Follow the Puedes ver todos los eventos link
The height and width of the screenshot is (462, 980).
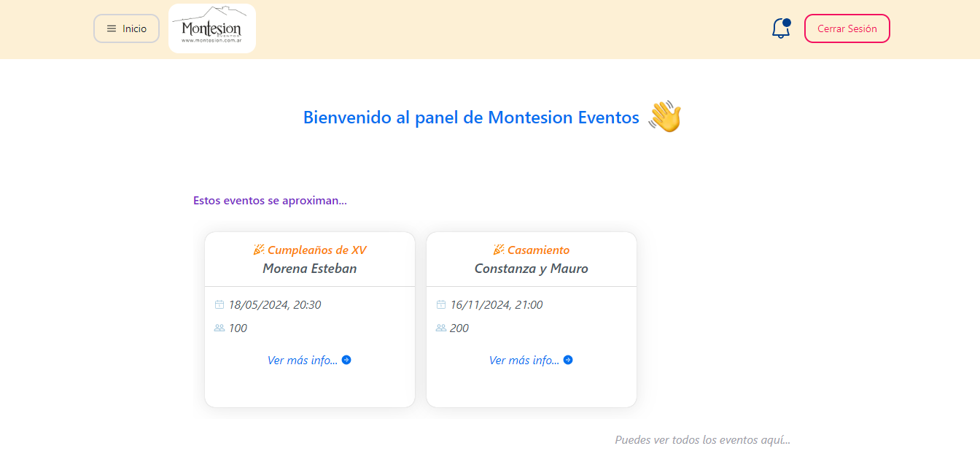pyautogui.click(x=702, y=440)
